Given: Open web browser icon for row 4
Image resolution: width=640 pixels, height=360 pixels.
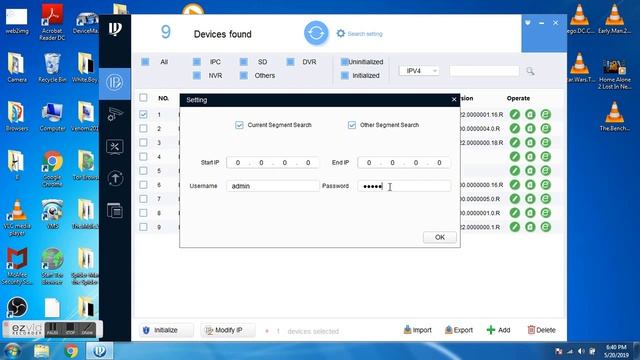Looking at the screenshot, I should point(545,157).
